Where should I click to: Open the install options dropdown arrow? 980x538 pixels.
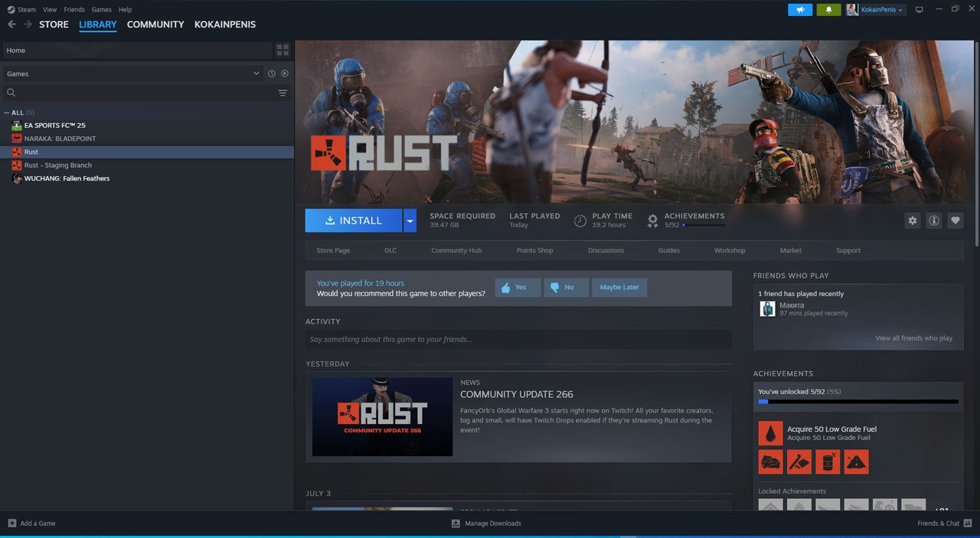pyautogui.click(x=410, y=220)
